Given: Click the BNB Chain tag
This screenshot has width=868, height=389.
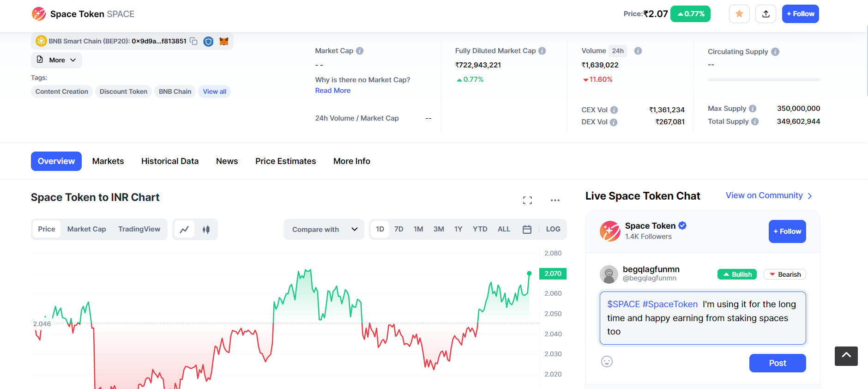Looking at the screenshot, I should [x=175, y=91].
